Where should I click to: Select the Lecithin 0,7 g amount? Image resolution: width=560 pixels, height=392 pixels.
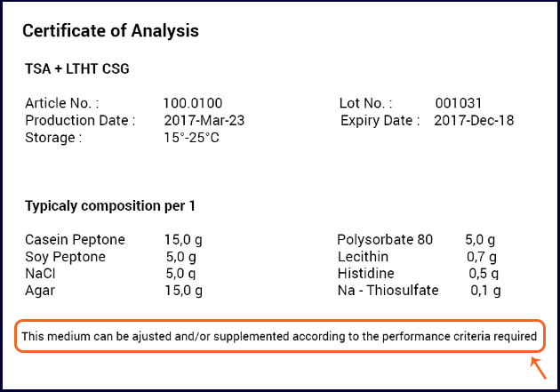[482, 257]
